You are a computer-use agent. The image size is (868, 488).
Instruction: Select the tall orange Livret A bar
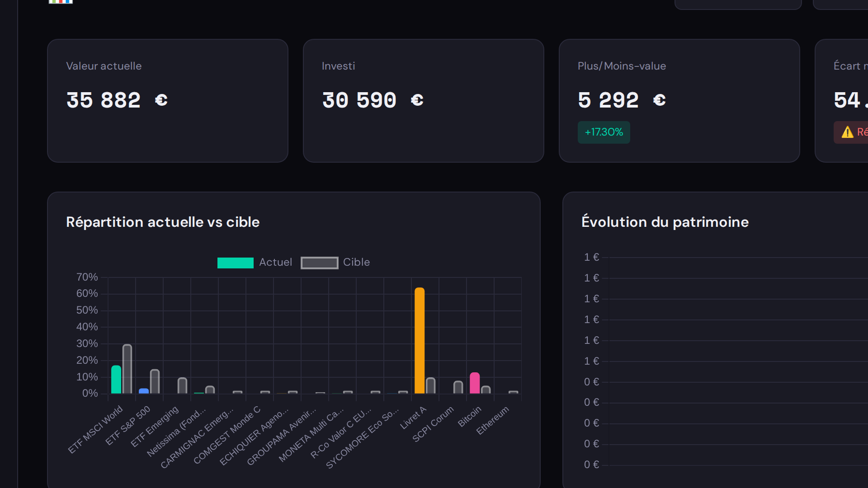pyautogui.click(x=420, y=339)
